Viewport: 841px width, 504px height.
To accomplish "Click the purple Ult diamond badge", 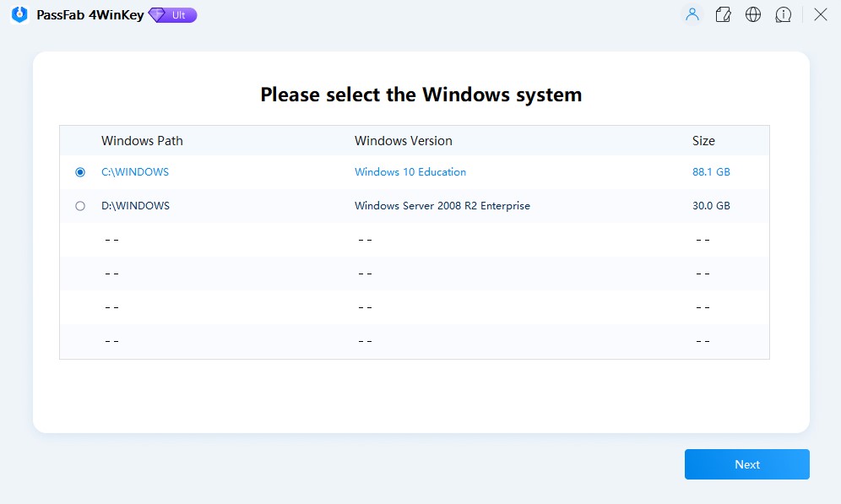I will coord(172,15).
